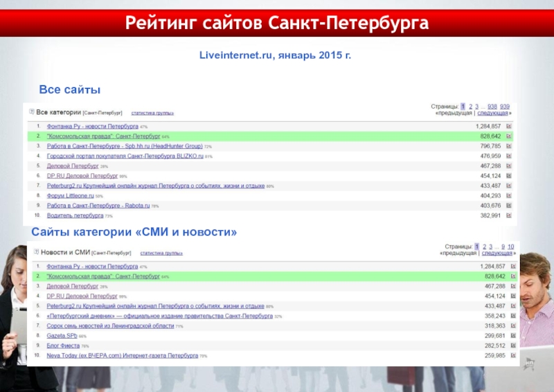Viewport: 554px width, 392px height.
Task: Open 'статистика группы' link under Все категории
Action: [152, 113]
